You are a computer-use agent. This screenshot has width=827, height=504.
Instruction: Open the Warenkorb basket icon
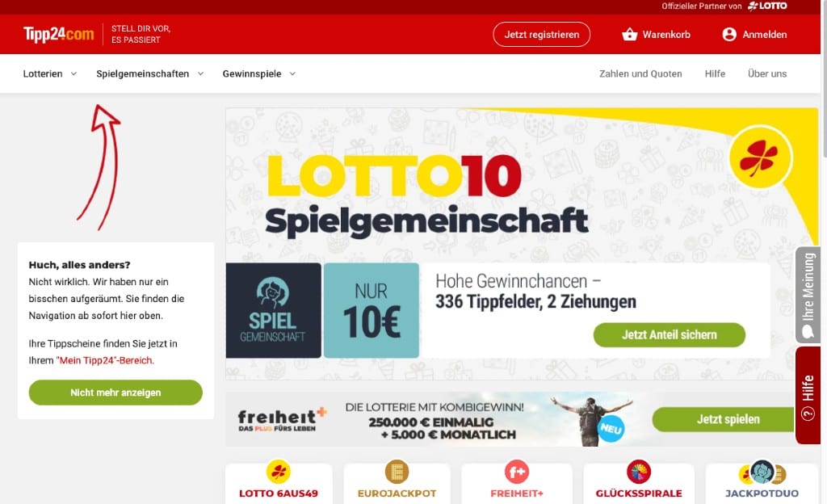coord(629,34)
